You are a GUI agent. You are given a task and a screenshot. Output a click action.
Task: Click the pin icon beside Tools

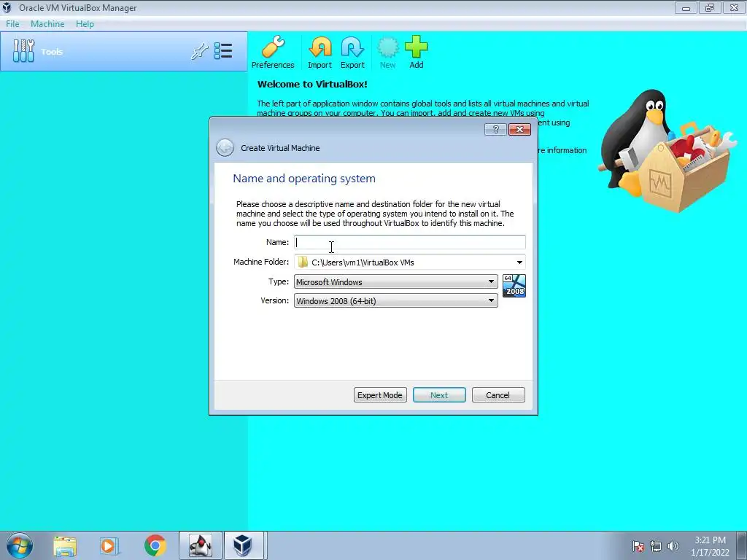200,52
